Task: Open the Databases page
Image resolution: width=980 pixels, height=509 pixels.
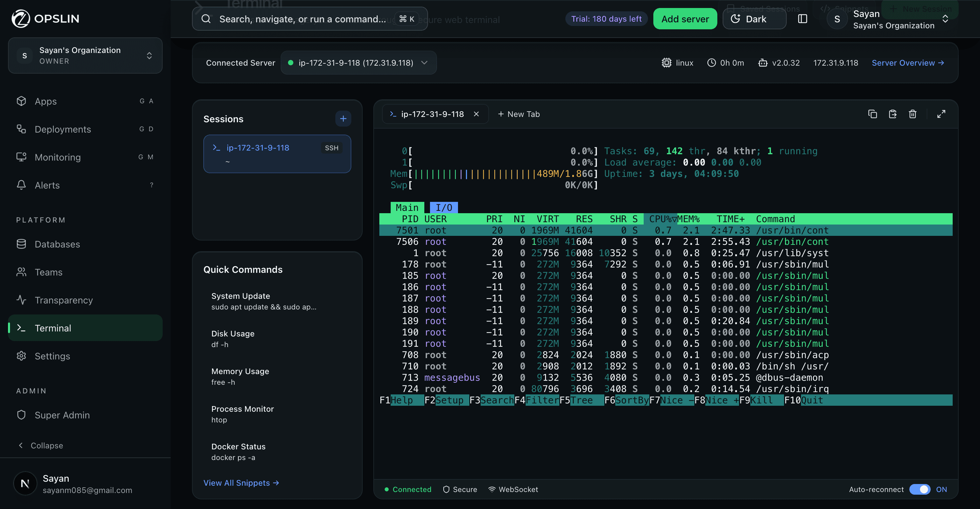Action: pyautogui.click(x=85, y=244)
